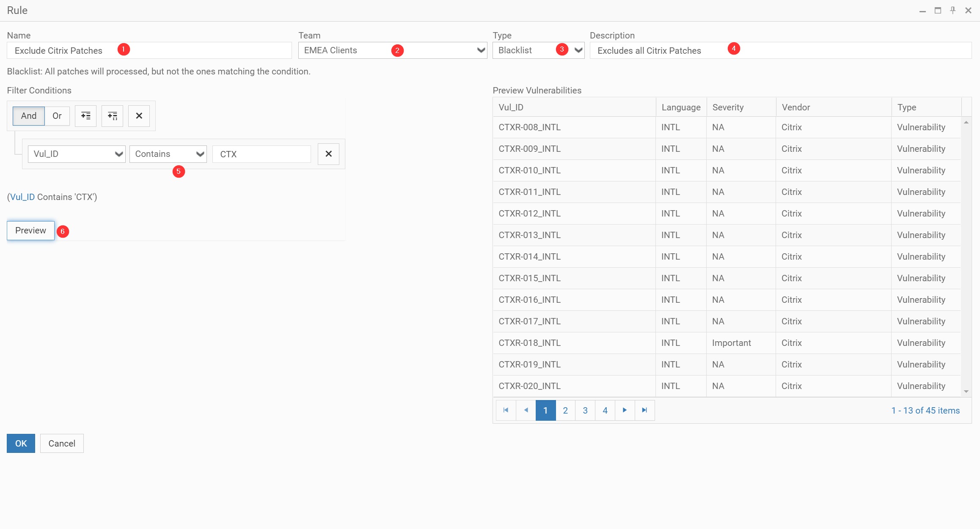Open page 1 of results

545,410
